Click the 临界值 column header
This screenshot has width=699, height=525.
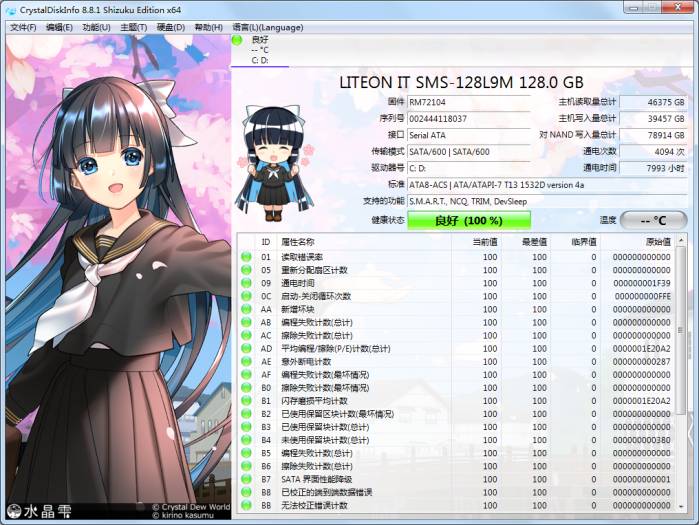point(576,242)
